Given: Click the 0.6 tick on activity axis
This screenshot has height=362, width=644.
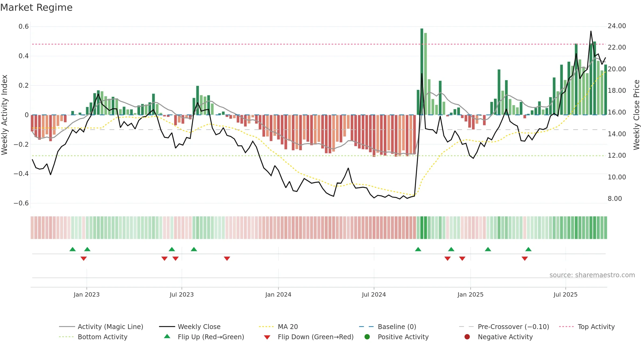Looking at the screenshot, I should 24,27.
